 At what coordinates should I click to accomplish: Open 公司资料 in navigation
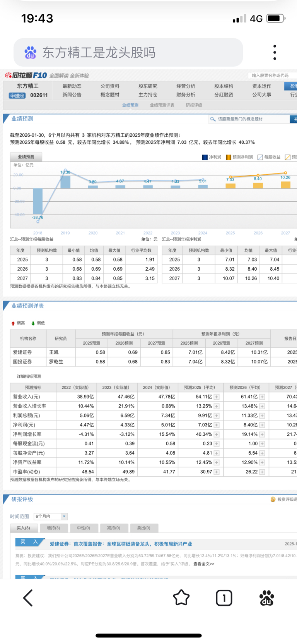click(110, 86)
